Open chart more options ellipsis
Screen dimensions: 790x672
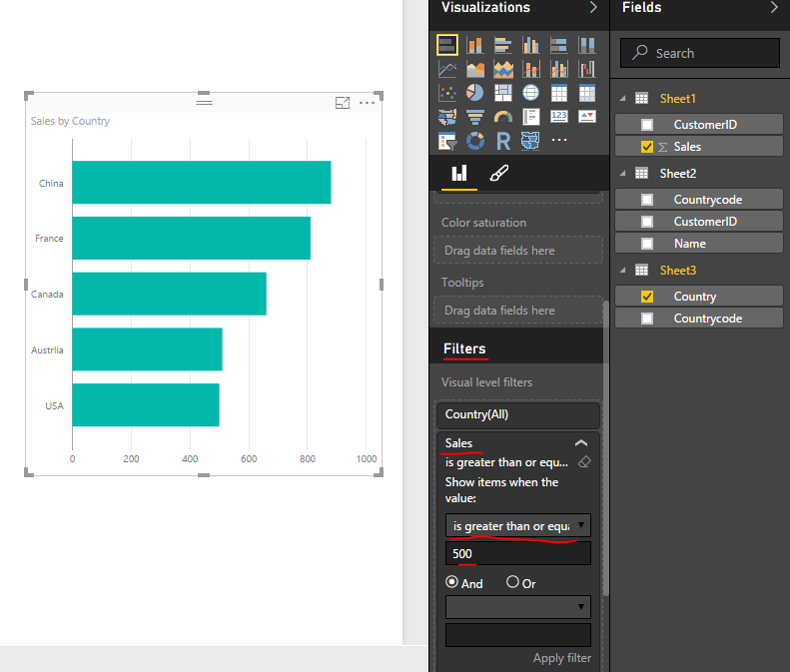pyautogui.click(x=367, y=103)
